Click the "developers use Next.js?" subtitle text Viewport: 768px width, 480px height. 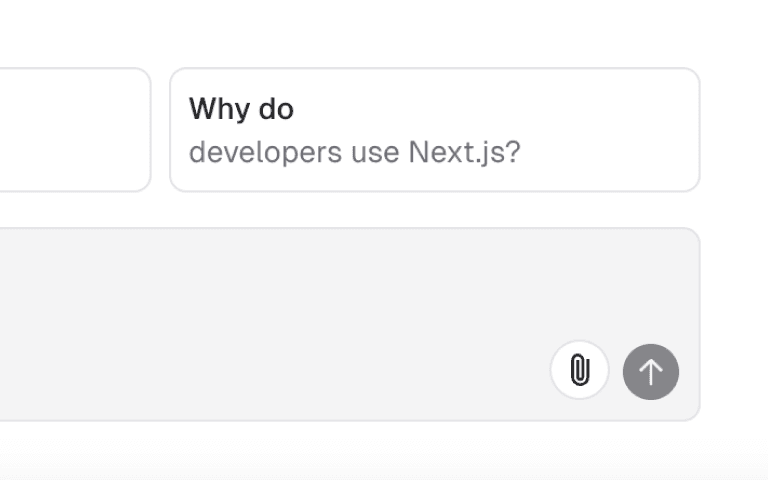(x=354, y=153)
